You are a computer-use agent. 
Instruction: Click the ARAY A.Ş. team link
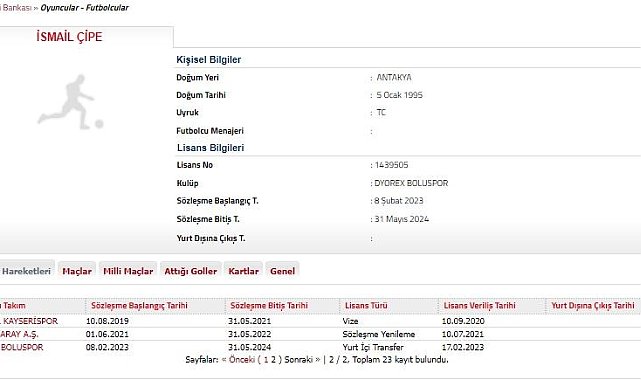(19, 334)
